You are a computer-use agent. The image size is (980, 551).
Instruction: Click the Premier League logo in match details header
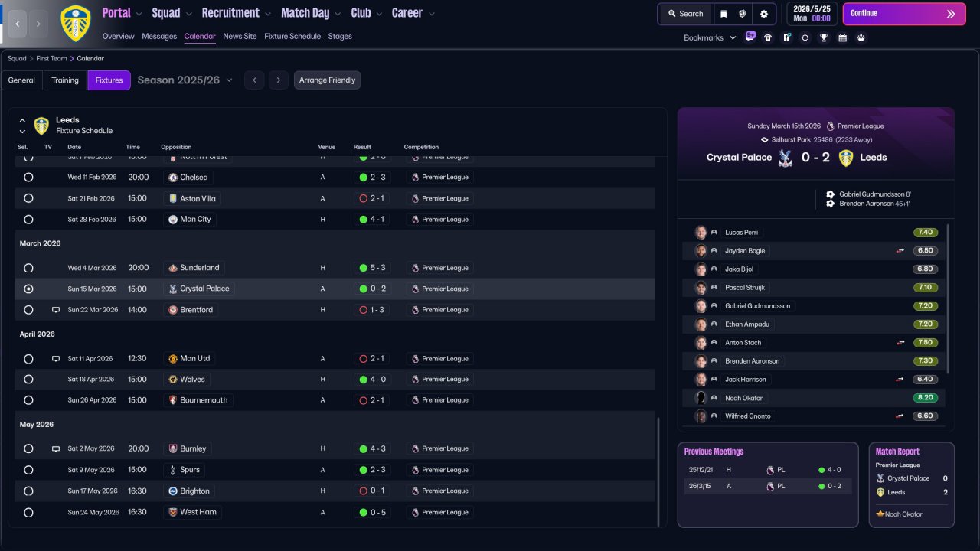(x=830, y=126)
